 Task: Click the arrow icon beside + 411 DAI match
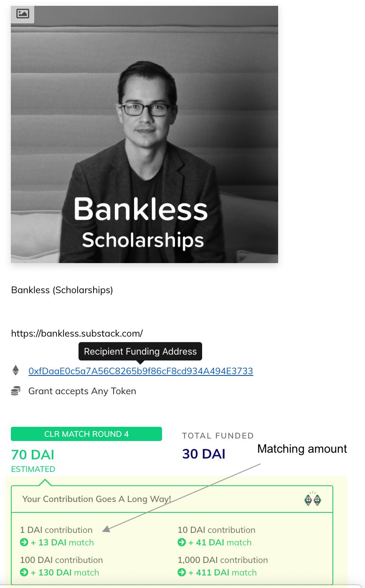[182, 573]
